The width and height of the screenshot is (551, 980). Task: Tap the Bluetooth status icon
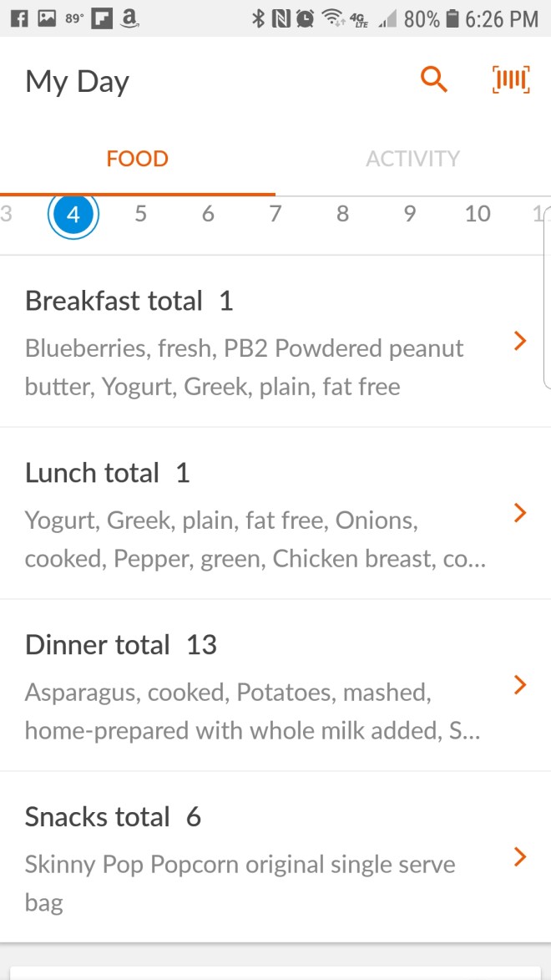point(259,18)
